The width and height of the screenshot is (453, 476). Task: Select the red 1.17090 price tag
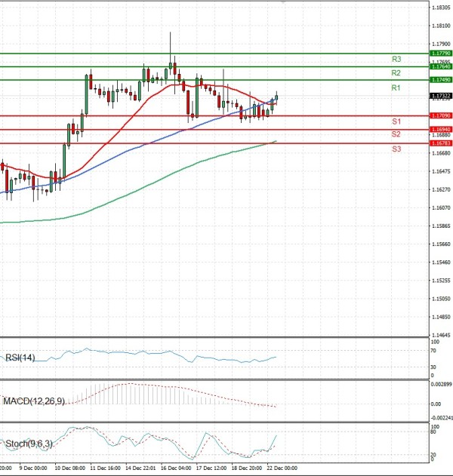[441, 115]
